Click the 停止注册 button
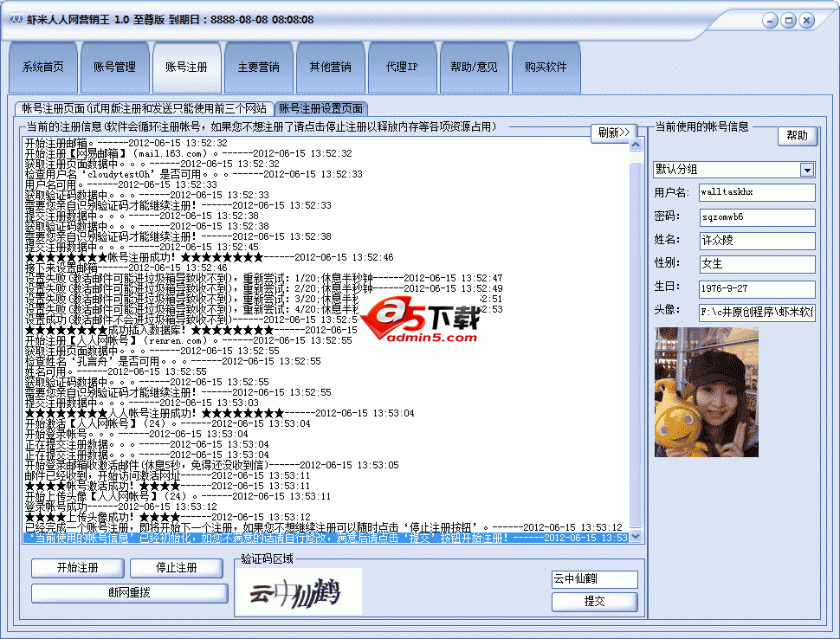This screenshot has height=639, width=840. point(177,568)
